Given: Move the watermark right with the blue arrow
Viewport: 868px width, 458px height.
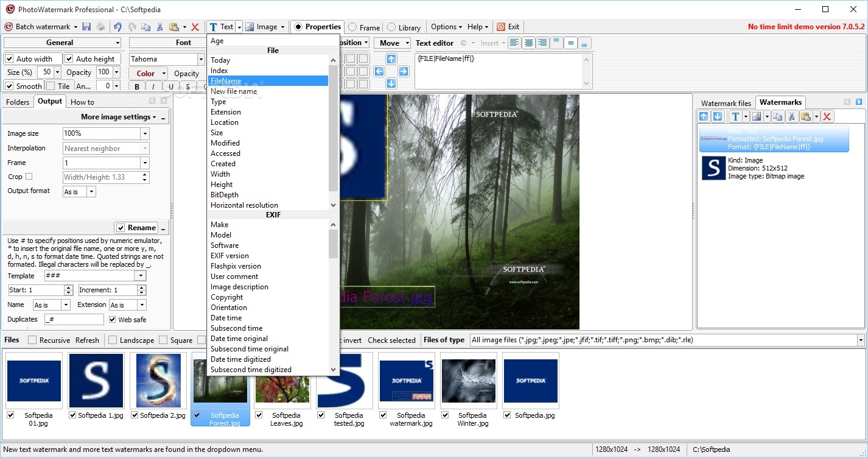Looking at the screenshot, I should 404,71.
